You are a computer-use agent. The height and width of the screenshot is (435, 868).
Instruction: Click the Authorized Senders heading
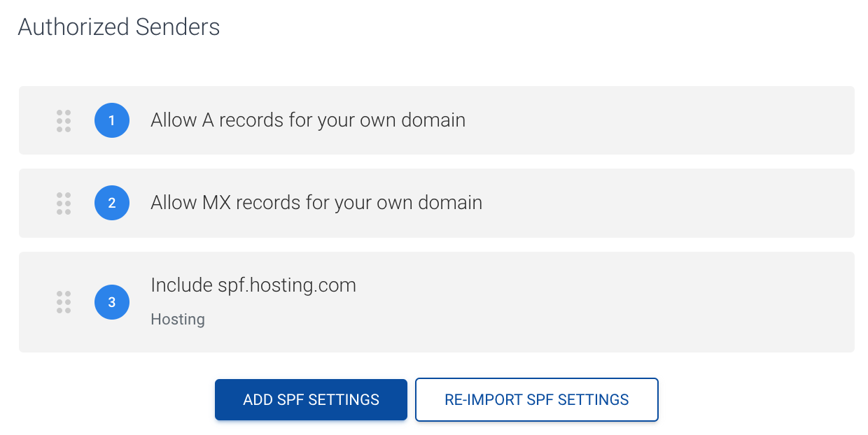pos(118,27)
